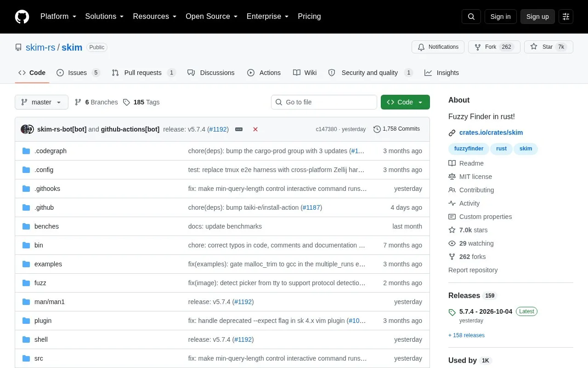Image resolution: width=588 pixels, height=368 pixels.
Task: Open the Resources menu dropdown
Action: pos(155,17)
